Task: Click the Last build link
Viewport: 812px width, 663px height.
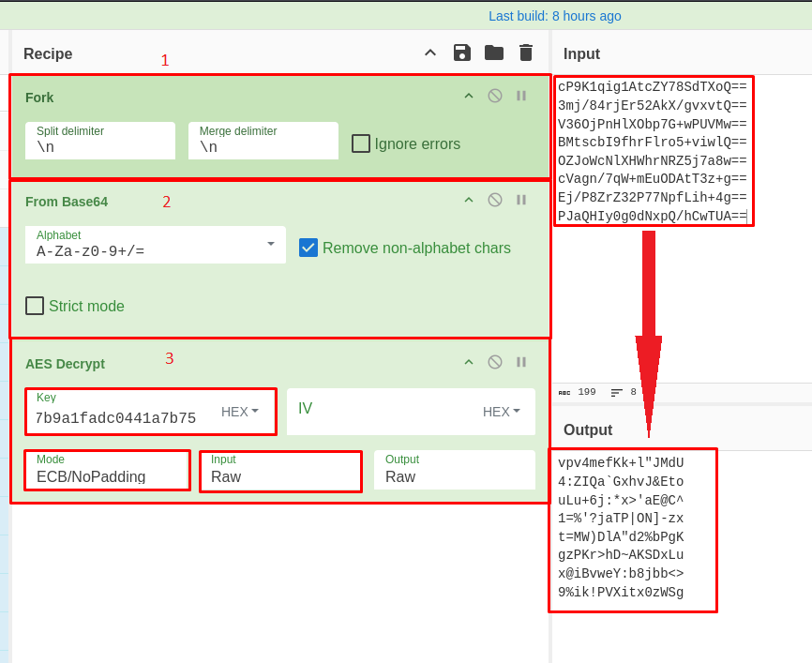Action: click(x=554, y=16)
